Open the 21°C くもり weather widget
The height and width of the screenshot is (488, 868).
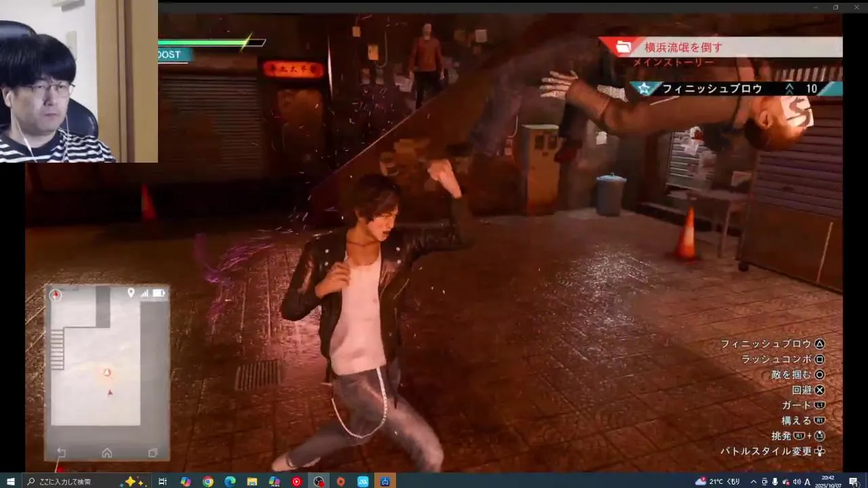pos(717,481)
